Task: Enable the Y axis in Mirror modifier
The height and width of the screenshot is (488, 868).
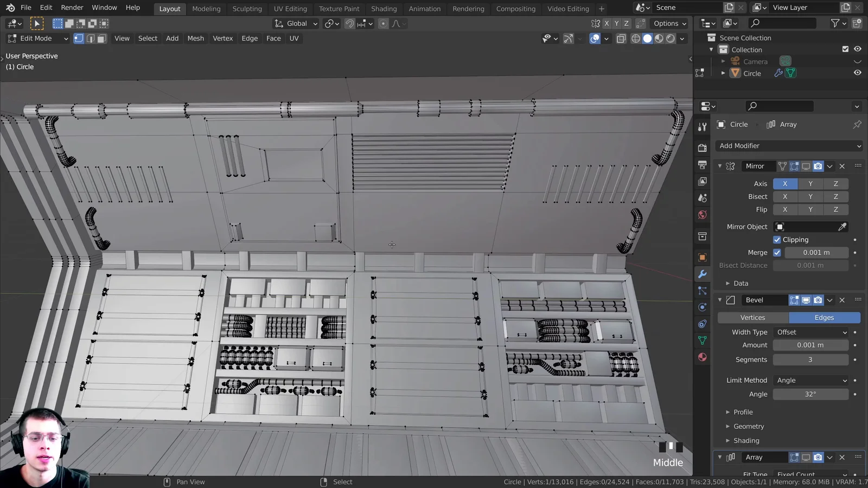Action: coord(810,183)
